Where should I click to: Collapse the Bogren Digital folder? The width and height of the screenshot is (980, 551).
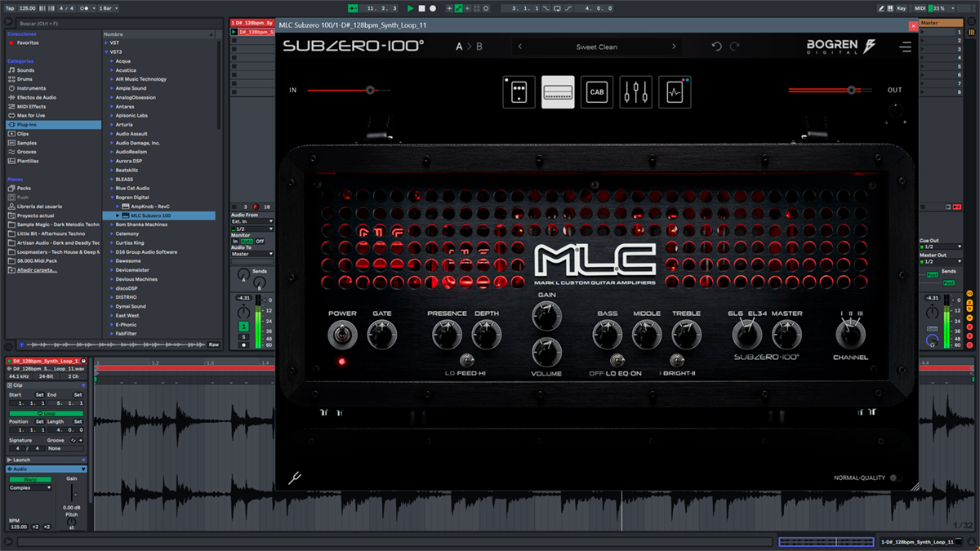(110, 198)
